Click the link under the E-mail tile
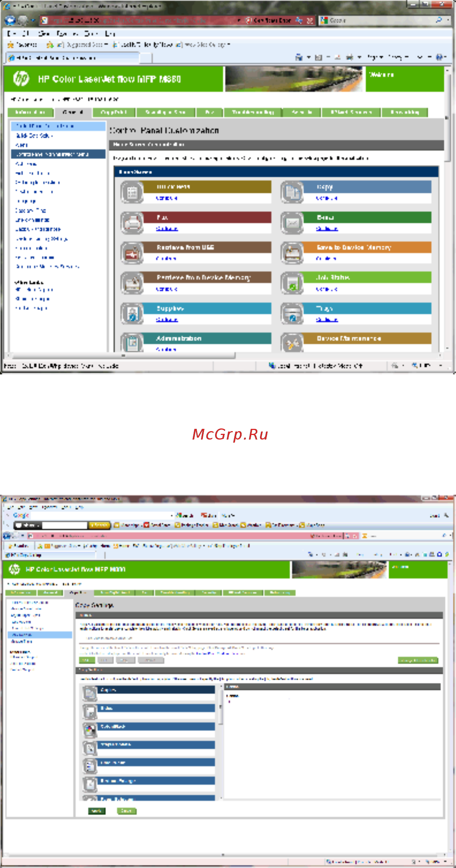The image size is (456, 868). pos(327,228)
